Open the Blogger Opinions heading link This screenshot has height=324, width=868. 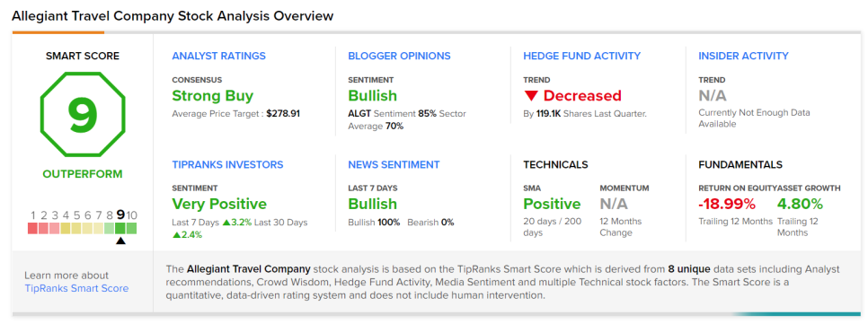(x=399, y=56)
